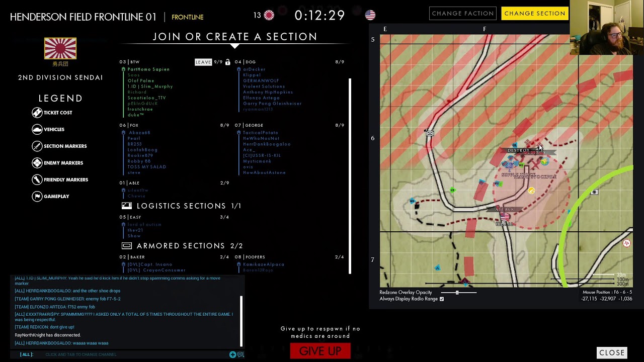Open the Change Section menu
644x362 pixels.
click(x=535, y=13)
